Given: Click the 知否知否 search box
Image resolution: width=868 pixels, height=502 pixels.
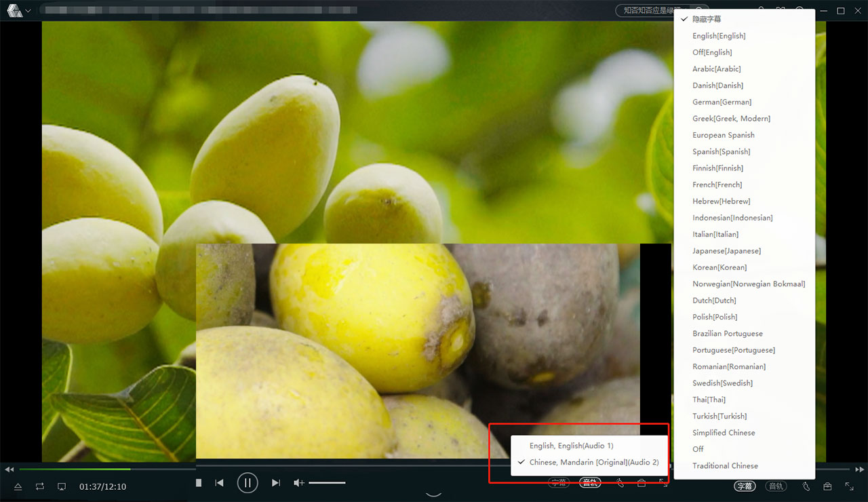Looking at the screenshot, I should [x=648, y=11].
